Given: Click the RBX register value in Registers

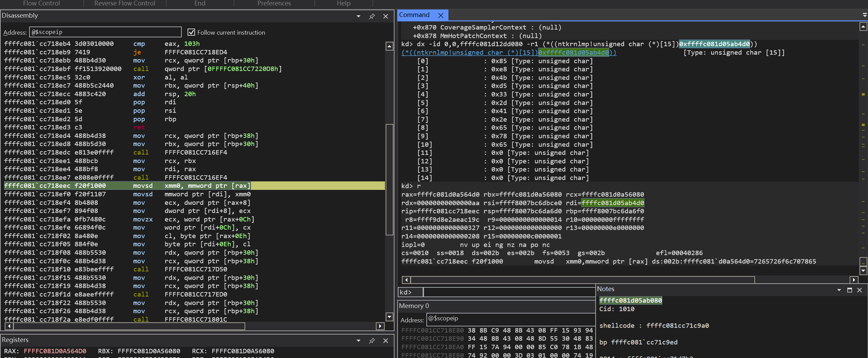Looking at the screenshot, I should 149,351.
